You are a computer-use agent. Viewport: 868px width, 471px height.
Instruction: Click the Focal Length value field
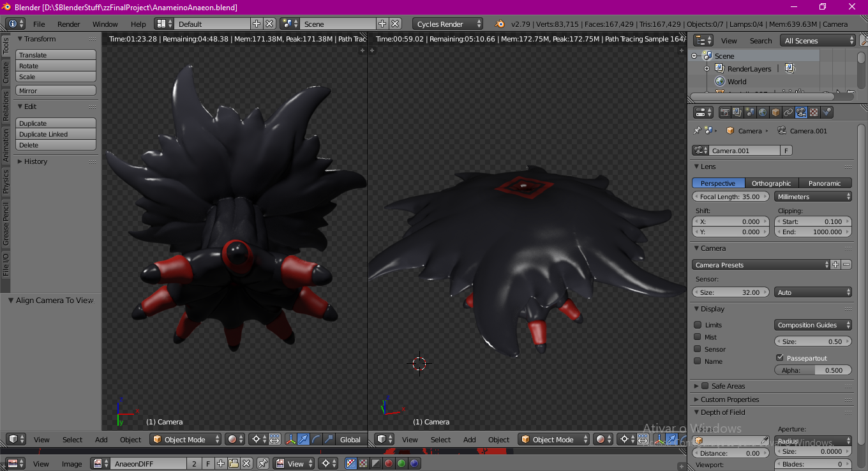click(730, 197)
